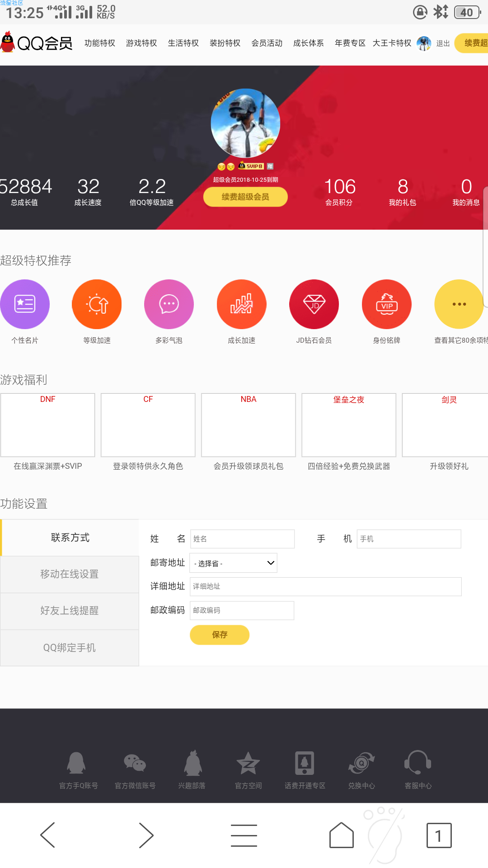488x868 pixels.
Task: Tap the 身份铭牌 VIP icon
Action: (x=387, y=304)
